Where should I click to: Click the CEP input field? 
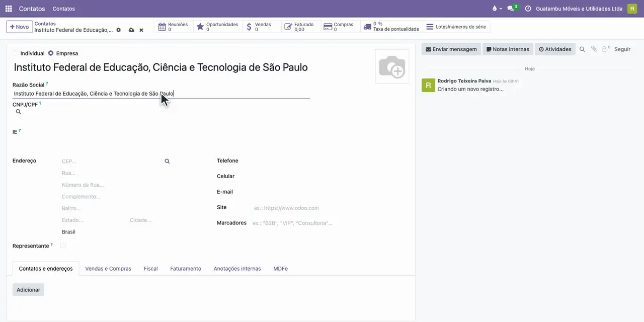[112, 162]
